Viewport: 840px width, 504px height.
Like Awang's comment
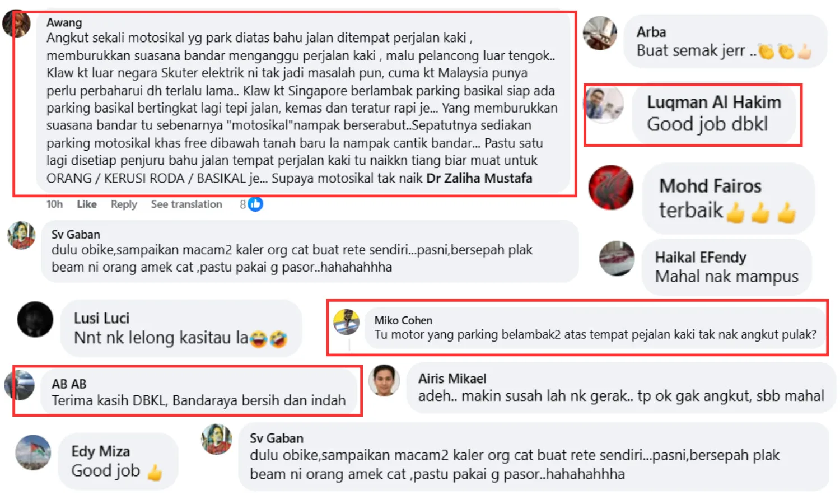87,204
